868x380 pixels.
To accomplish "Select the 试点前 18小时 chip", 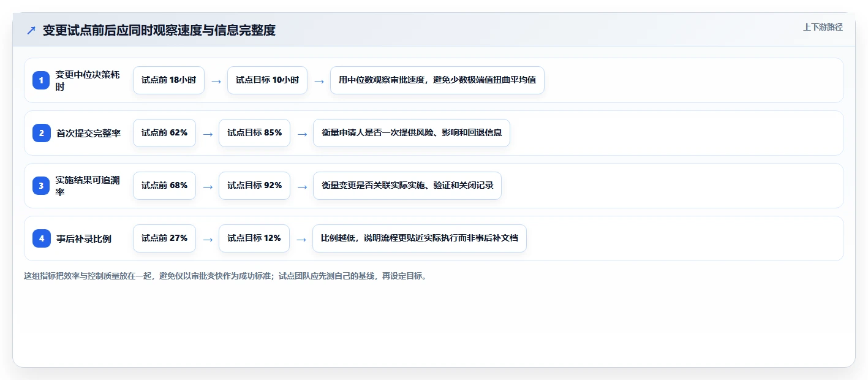I will [x=168, y=80].
